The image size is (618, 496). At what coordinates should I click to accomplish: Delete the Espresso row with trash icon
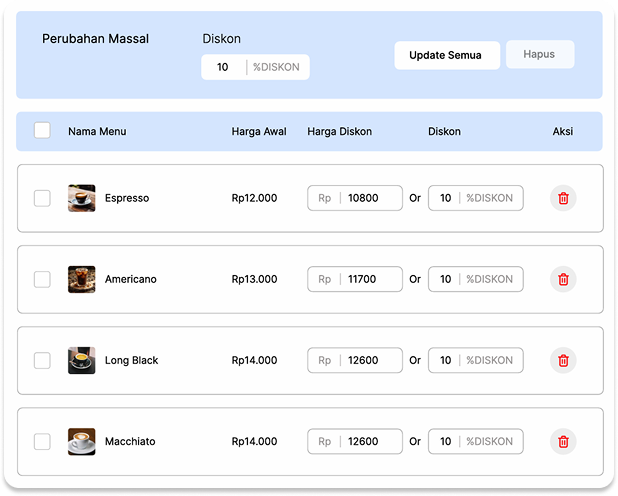(x=563, y=198)
